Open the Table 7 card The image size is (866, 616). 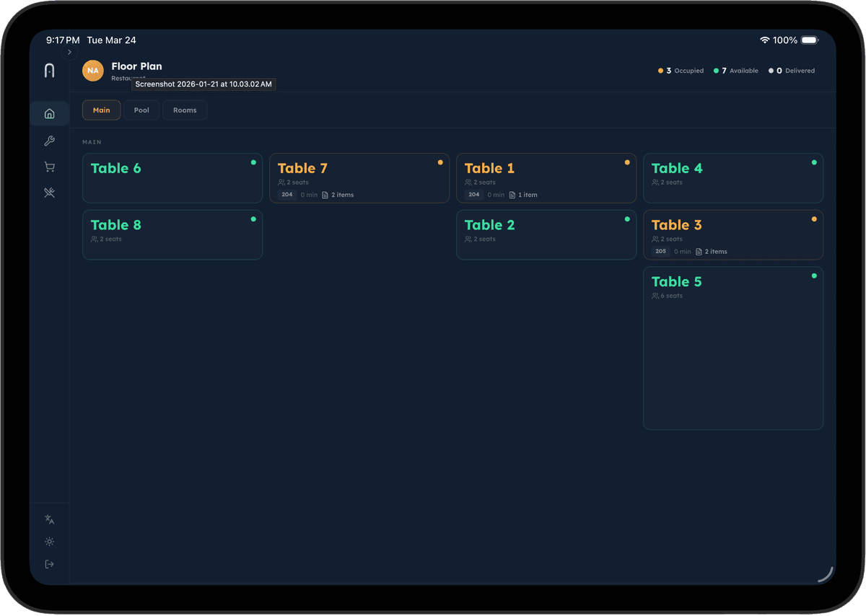359,177
